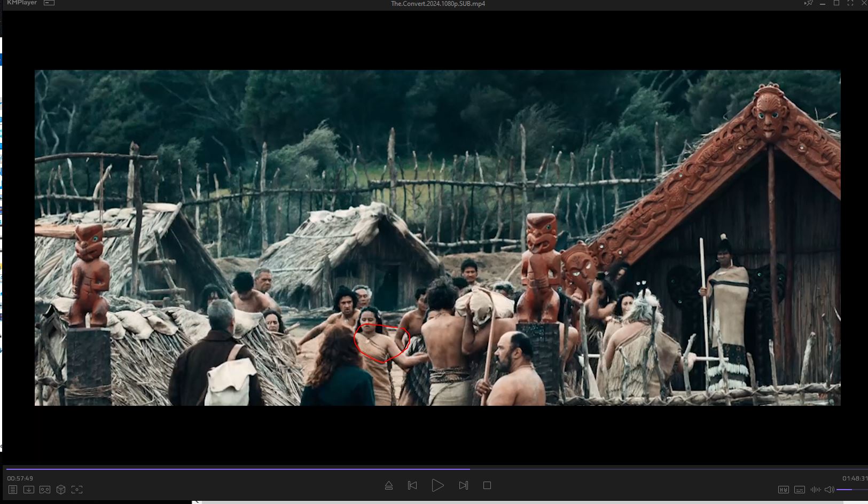Skip to previous track

(412, 486)
